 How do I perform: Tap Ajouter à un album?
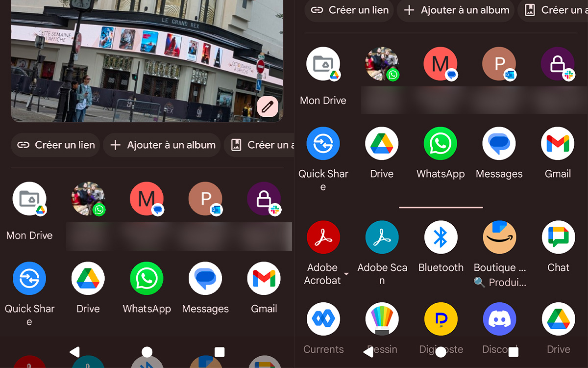coord(455,10)
